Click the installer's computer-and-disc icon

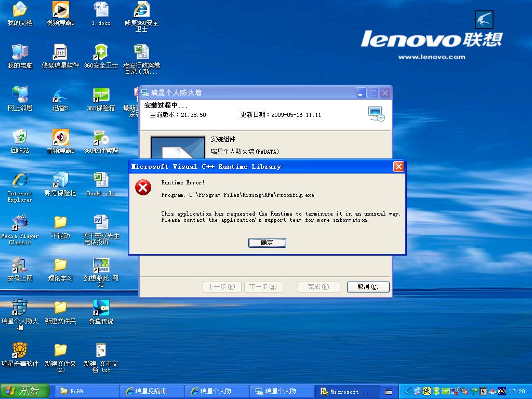click(376, 114)
